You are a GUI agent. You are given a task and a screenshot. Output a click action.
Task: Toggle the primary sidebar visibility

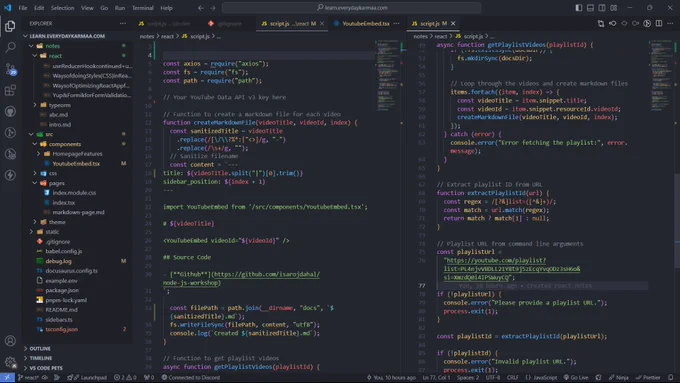(579, 8)
